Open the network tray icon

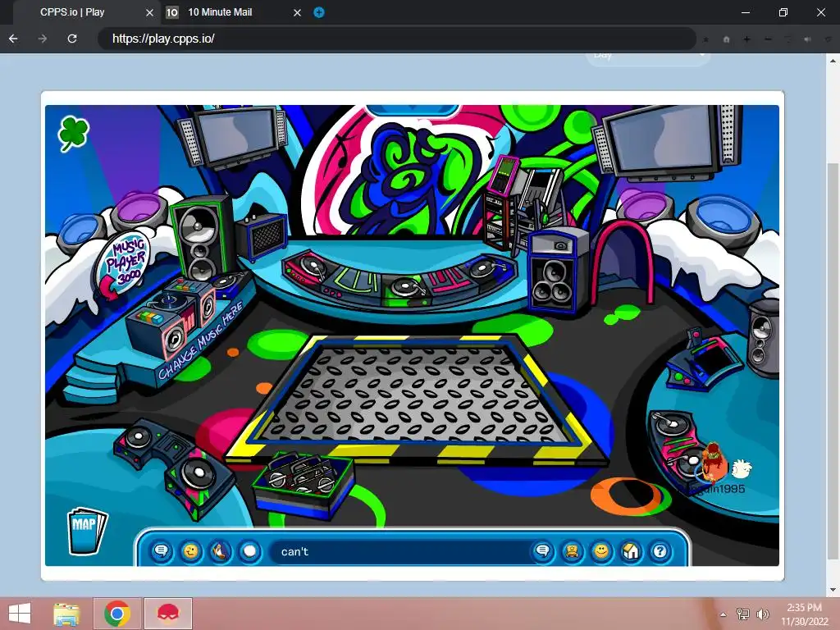pos(743,614)
